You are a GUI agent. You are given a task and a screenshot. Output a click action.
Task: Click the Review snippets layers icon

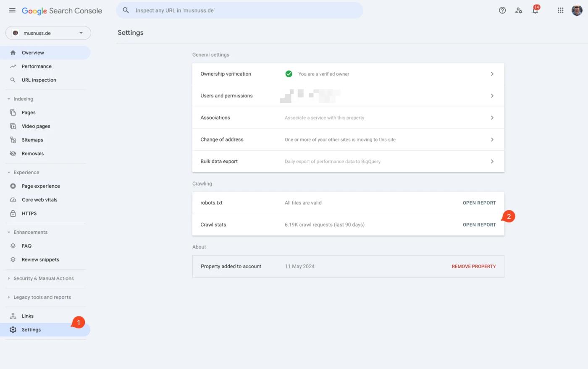[13, 259]
